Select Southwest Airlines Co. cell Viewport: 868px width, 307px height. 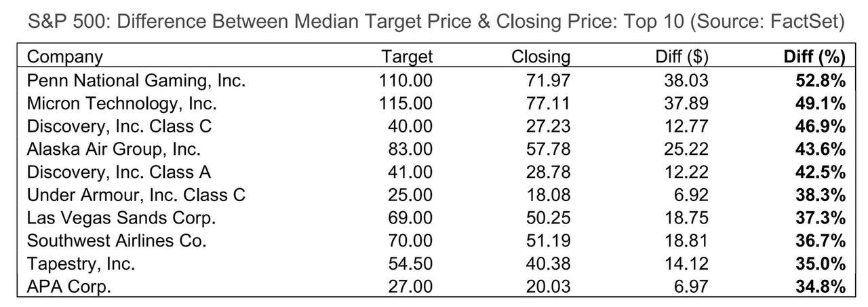pyautogui.click(x=117, y=240)
